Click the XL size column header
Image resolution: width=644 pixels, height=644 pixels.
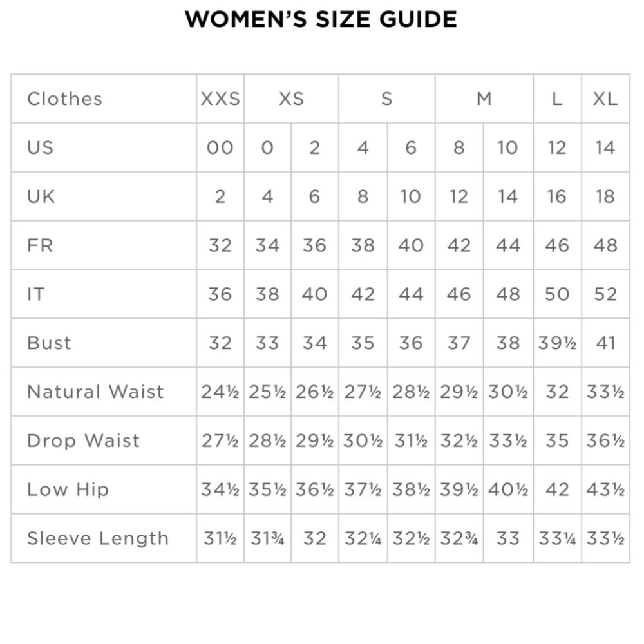click(x=605, y=99)
